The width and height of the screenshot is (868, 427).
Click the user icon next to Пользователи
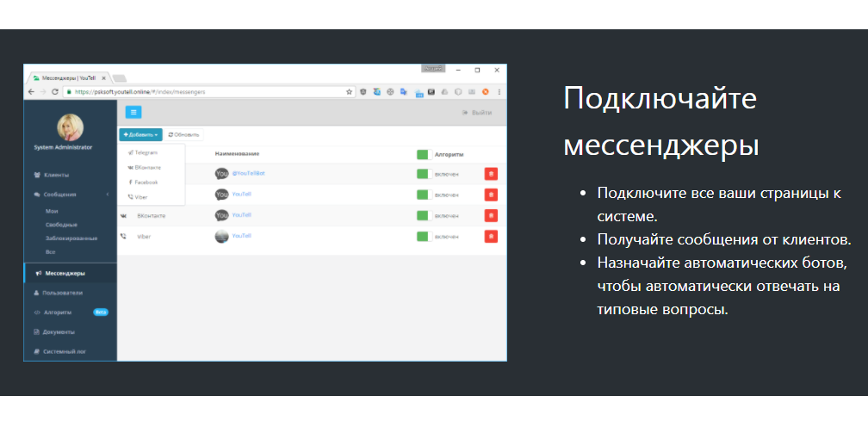click(x=36, y=294)
